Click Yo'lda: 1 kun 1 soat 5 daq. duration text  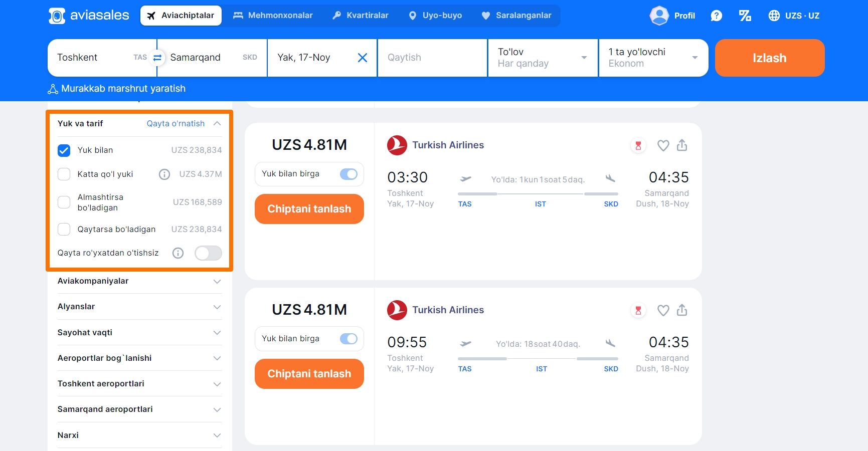[538, 179]
